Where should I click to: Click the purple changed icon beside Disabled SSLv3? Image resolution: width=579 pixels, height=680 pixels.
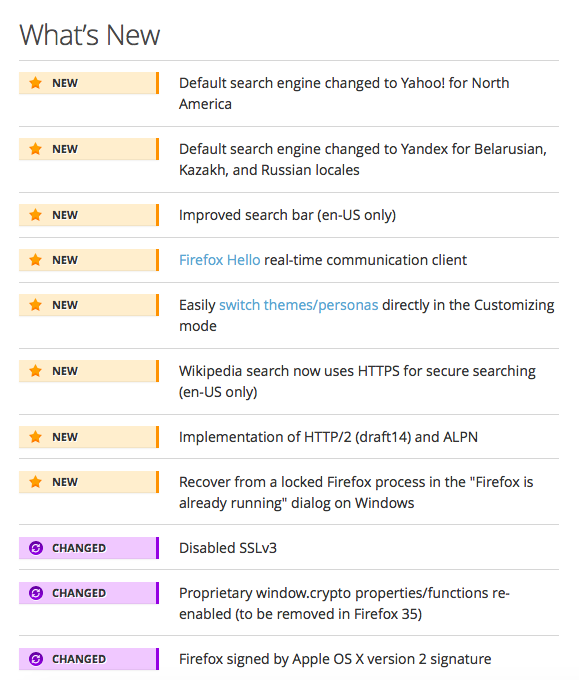point(36,548)
